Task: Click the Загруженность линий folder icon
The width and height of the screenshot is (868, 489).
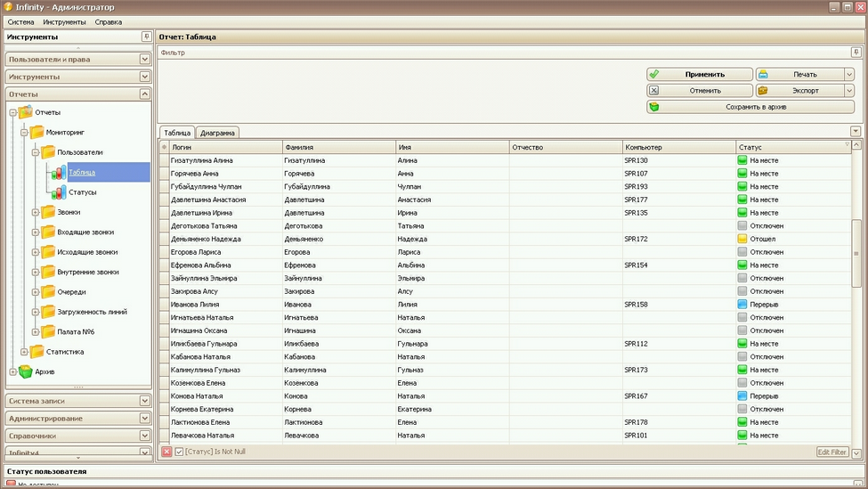Action: [x=48, y=312]
